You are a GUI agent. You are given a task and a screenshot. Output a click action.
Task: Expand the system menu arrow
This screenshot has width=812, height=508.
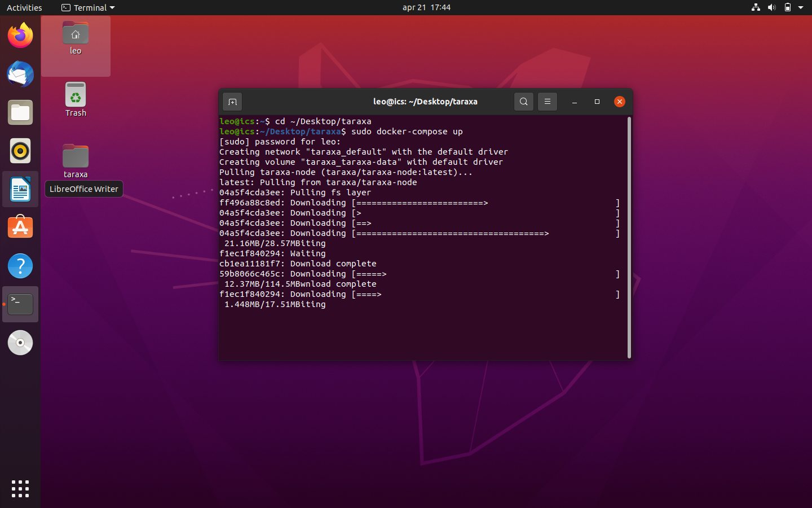point(801,7)
